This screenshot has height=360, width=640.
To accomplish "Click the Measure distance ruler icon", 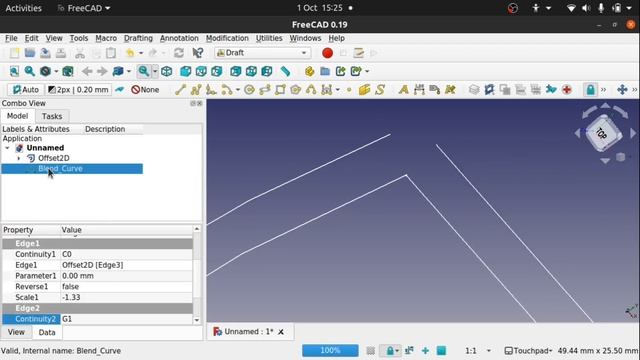I will [x=285, y=71].
